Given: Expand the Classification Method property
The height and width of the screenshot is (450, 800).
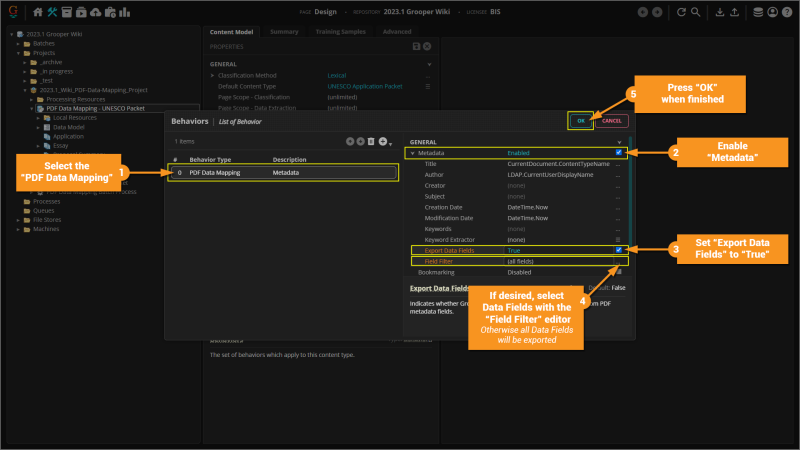Looking at the screenshot, I should point(213,76).
